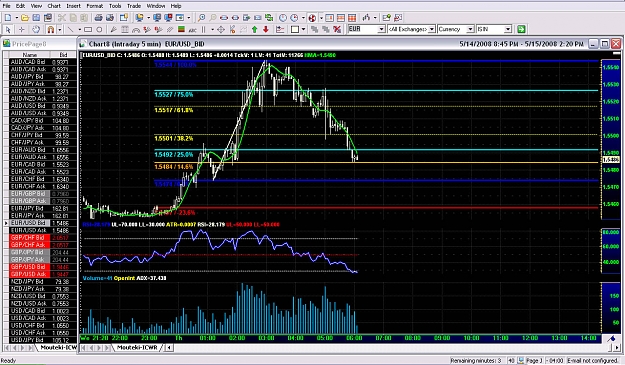Open the Currency type dropdown

pyautogui.click(x=470, y=29)
